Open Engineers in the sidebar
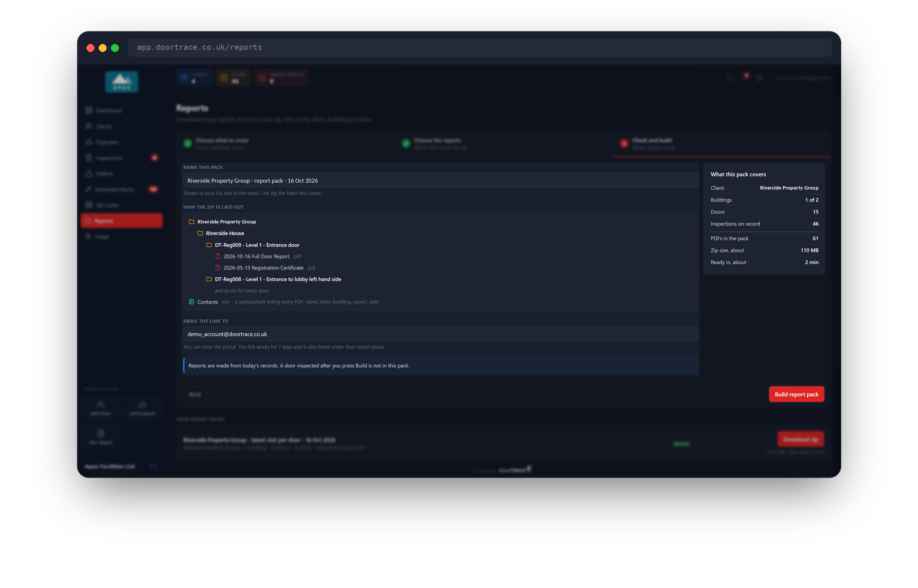Viewport: 918px width, 588px height. coord(122,142)
